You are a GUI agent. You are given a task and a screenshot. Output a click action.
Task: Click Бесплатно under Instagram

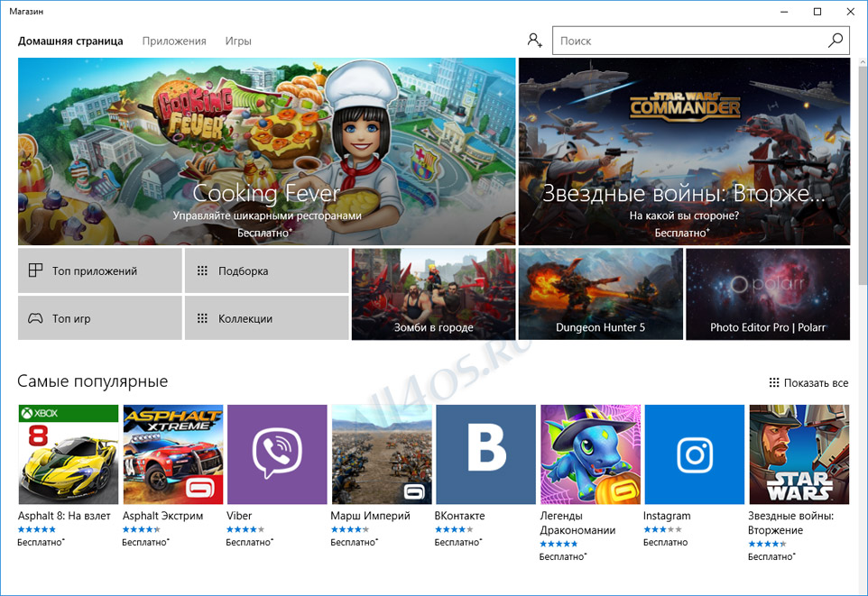tap(665, 542)
